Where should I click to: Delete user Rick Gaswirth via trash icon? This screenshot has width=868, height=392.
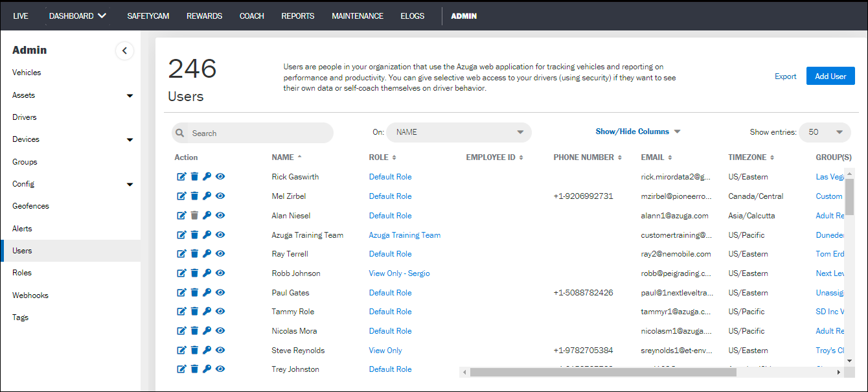click(x=194, y=177)
